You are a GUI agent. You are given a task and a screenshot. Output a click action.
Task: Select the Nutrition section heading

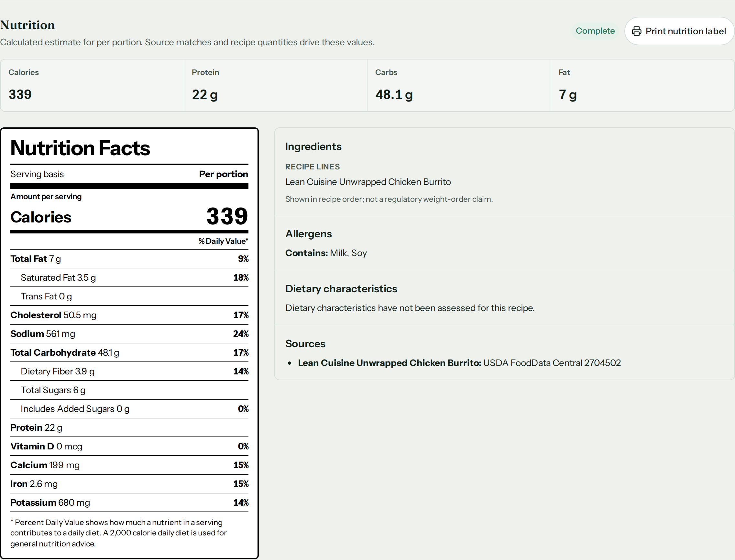tap(28, 25)
